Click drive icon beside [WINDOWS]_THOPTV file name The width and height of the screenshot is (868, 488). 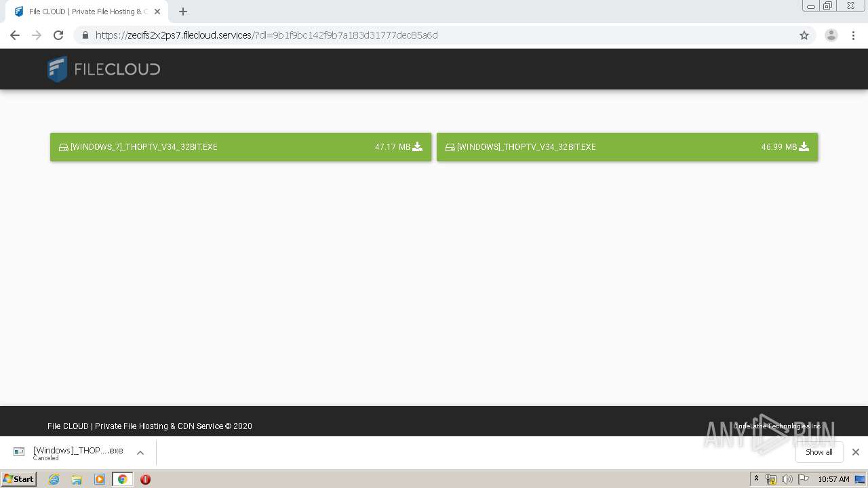click(x=450, y=147)
